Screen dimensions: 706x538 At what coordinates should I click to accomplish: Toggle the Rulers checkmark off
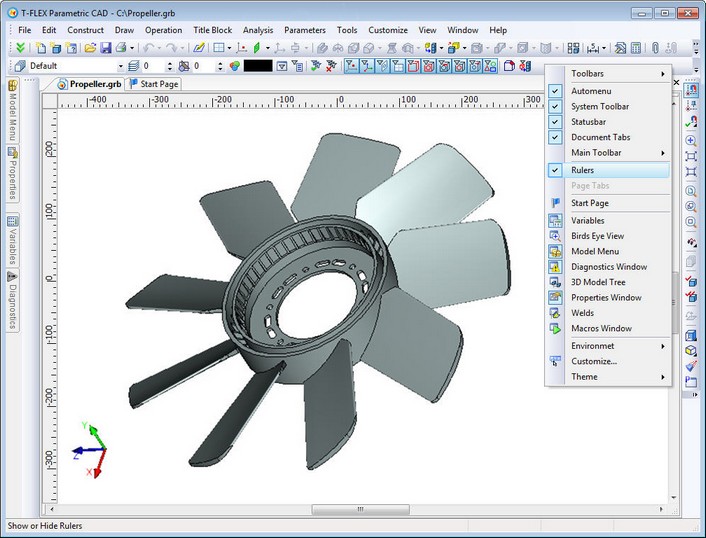pyautogui.click(x=582, y=171)
